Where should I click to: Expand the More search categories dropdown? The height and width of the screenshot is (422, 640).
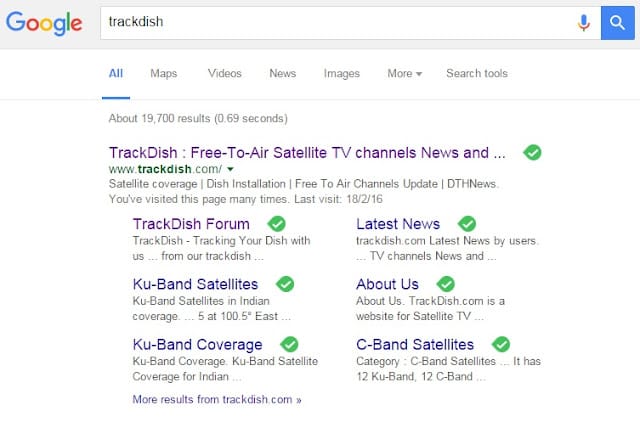coord(404,73)
